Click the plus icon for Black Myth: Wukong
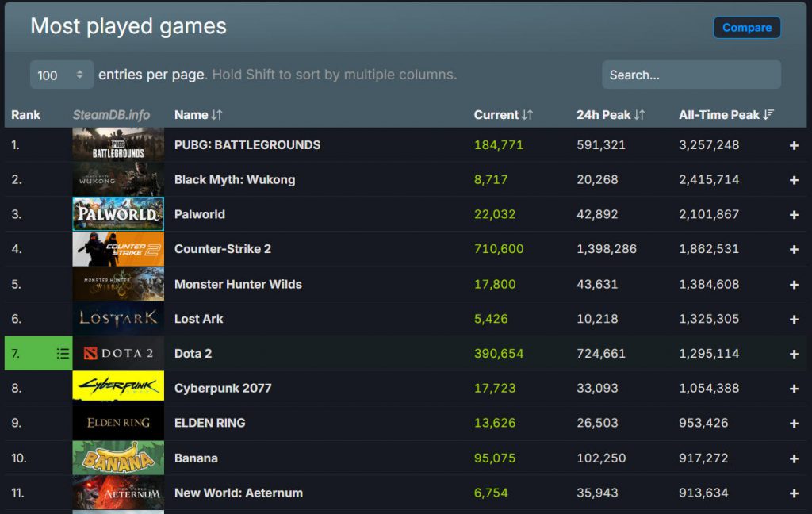The width and height of the screenshot is (812, 514). (x=794, y=180)
